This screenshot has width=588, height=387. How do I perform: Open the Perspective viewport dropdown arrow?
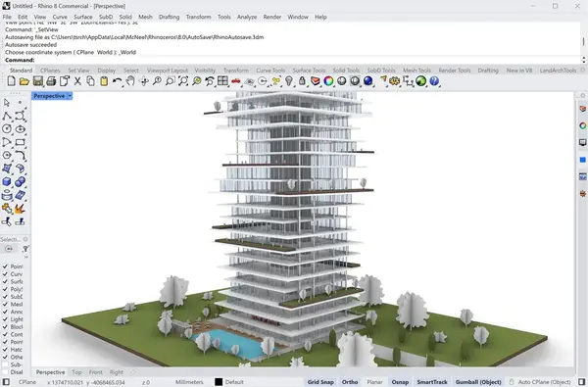[x=70, y=96]
